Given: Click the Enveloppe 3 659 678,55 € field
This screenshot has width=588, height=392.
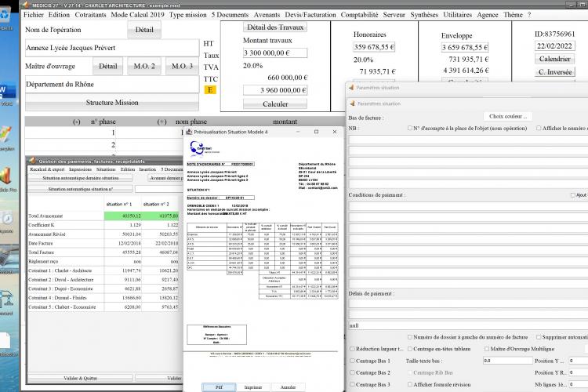Looking at the screenshot, I should point(465,48).
